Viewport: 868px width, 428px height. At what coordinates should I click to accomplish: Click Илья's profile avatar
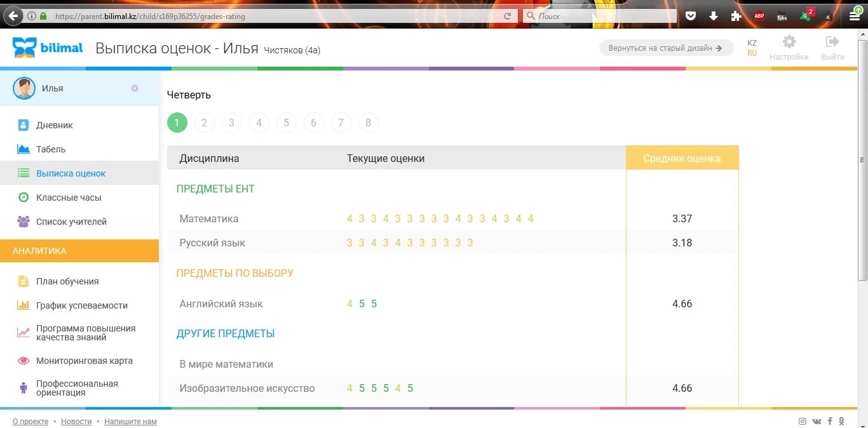tap(24, 88)
